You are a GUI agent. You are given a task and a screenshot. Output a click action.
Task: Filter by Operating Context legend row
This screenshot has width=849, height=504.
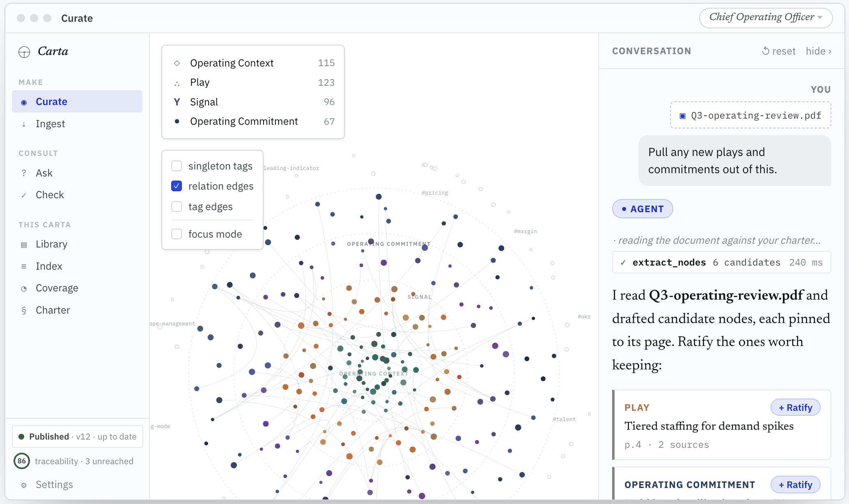coord(253,63)
